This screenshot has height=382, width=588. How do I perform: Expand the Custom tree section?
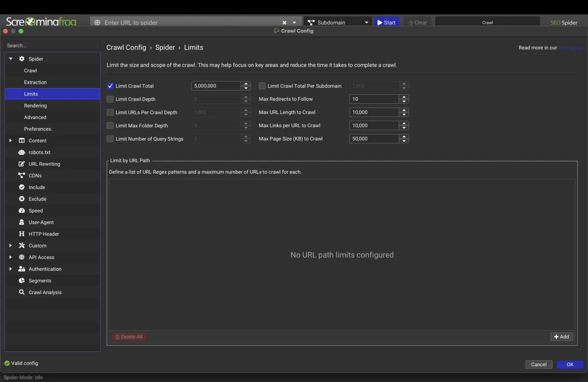point(11,246)
